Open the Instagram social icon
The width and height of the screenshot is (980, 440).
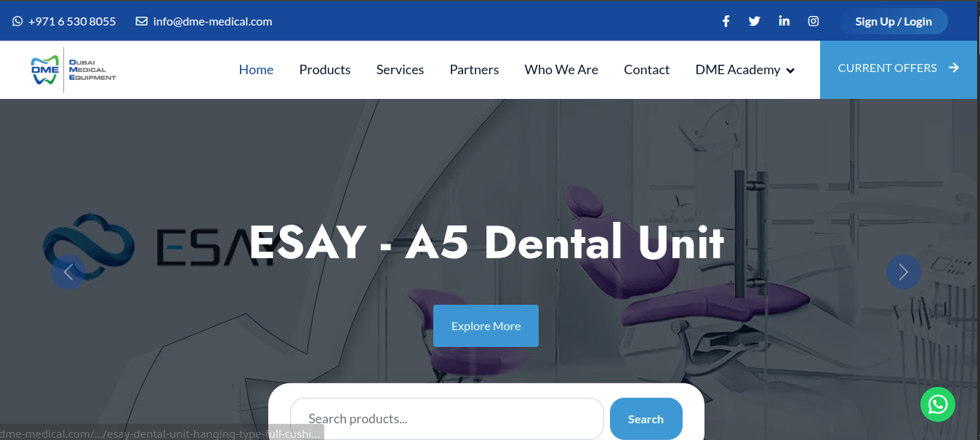point(814,21)
